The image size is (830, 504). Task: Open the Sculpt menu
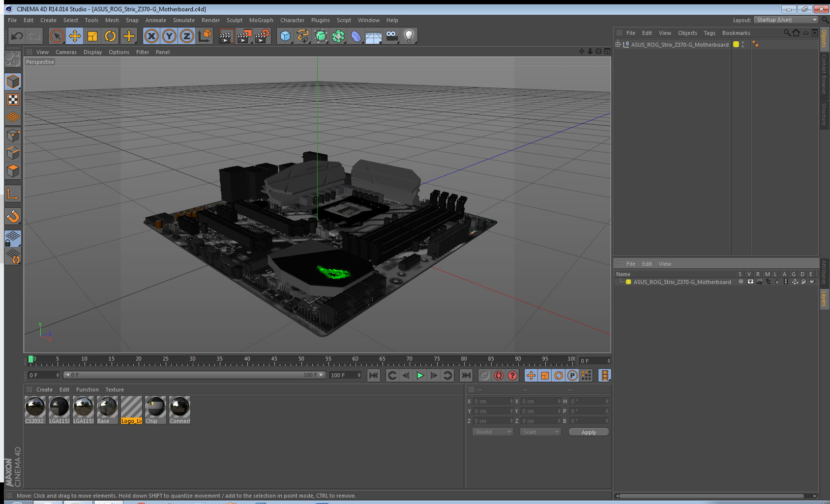234,20
